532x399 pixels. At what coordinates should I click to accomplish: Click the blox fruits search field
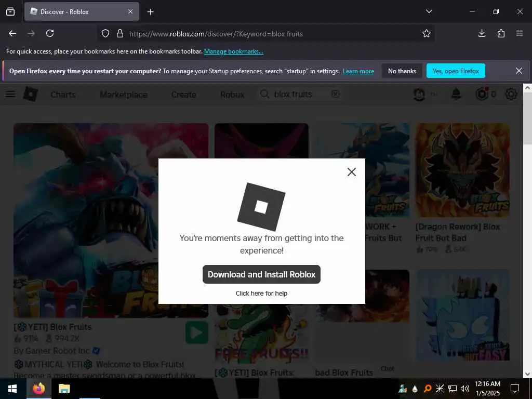[x=300, y=95]
